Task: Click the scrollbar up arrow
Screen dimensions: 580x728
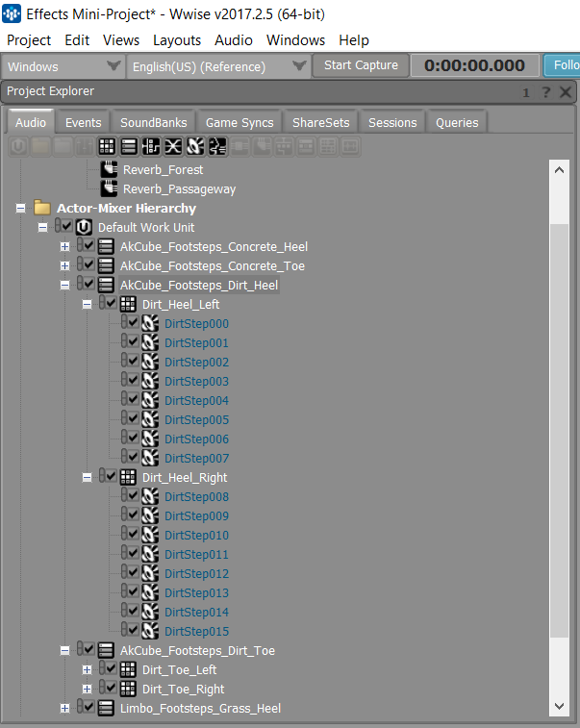Action: [560, 170]
